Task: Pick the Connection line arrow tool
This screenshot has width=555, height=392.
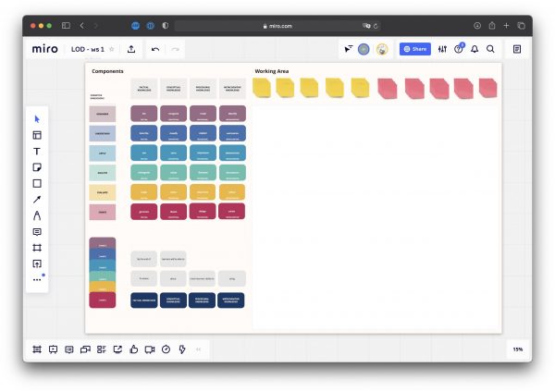Action: [37, 199]
